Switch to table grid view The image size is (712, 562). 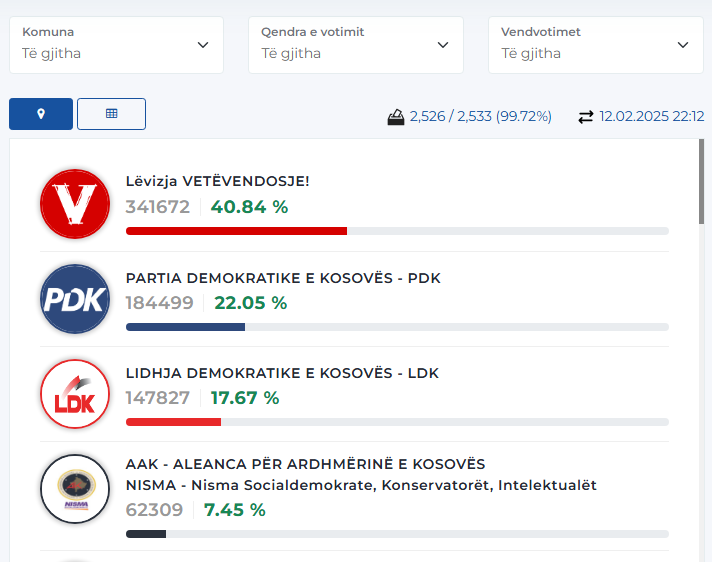tap(111, 114)
